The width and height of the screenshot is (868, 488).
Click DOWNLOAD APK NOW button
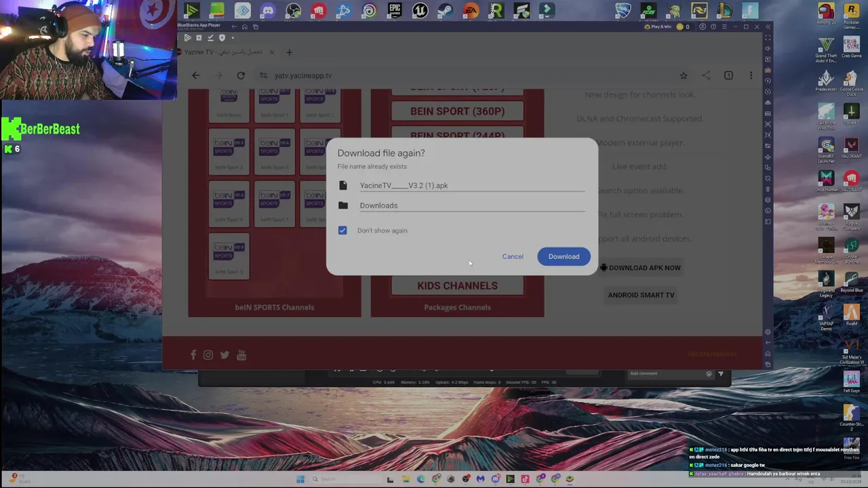click(x=640, y=268)
